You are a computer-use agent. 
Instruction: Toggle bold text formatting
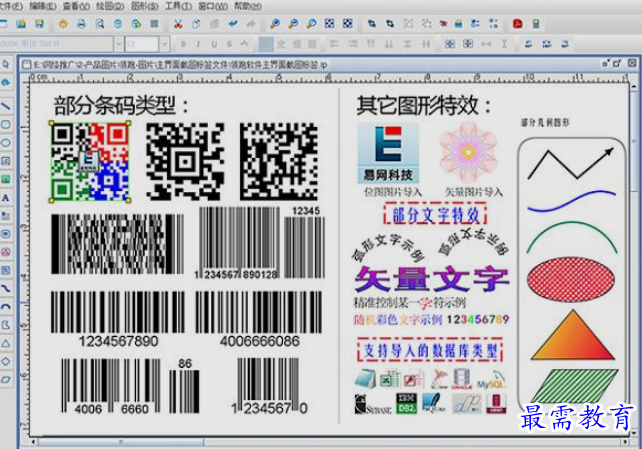(x=183, y=44)
